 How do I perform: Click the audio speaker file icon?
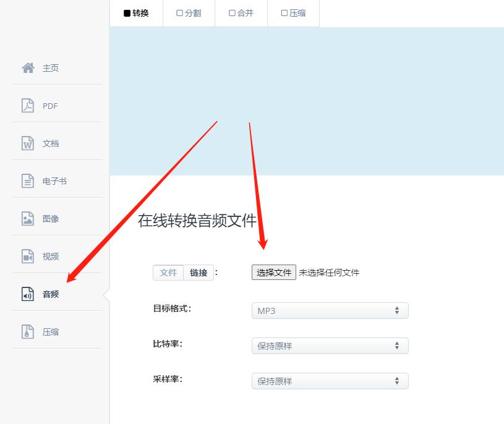click(x=28, y=294)
